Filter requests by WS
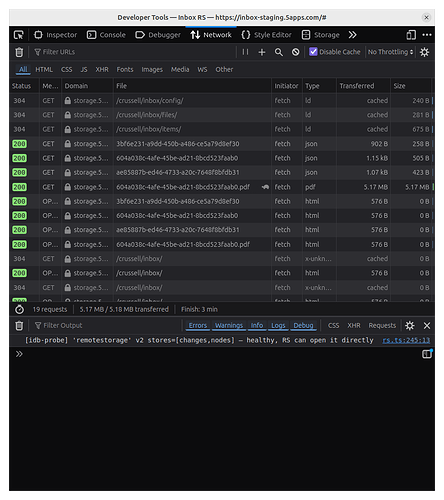 pos(202,69)
